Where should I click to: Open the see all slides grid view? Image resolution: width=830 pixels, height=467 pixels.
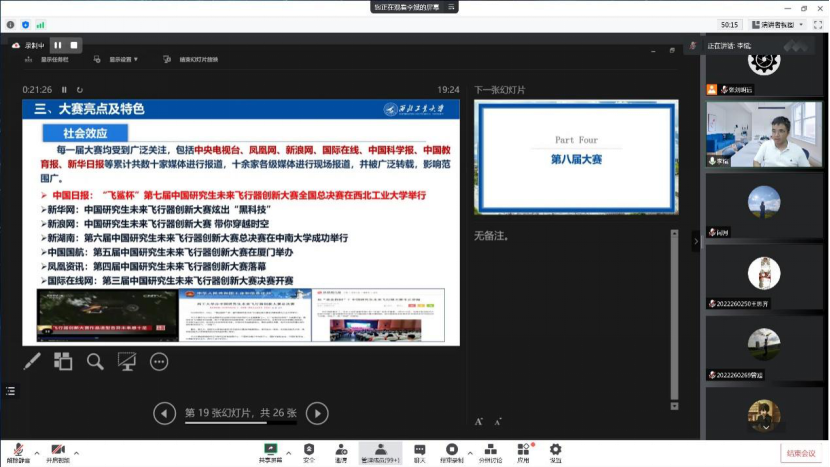[x=63, y=362]
